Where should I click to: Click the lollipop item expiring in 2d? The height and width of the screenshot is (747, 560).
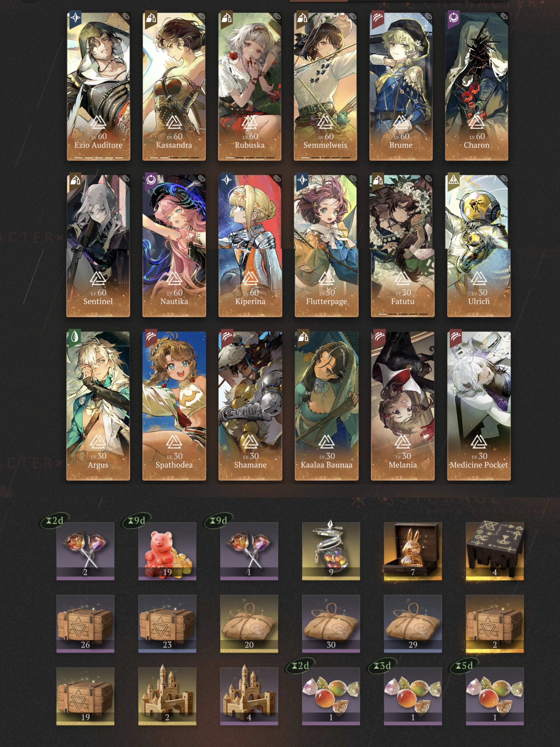(x=85, y=551)
